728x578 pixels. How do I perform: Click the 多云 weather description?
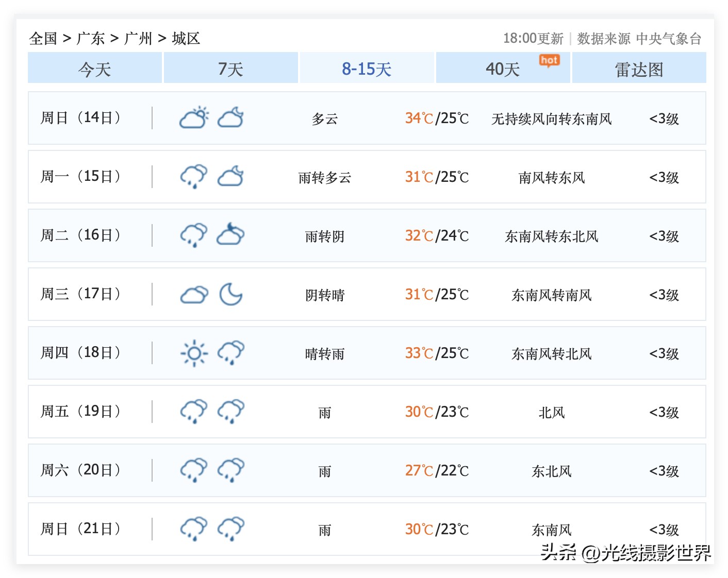(x=325, y=119)
